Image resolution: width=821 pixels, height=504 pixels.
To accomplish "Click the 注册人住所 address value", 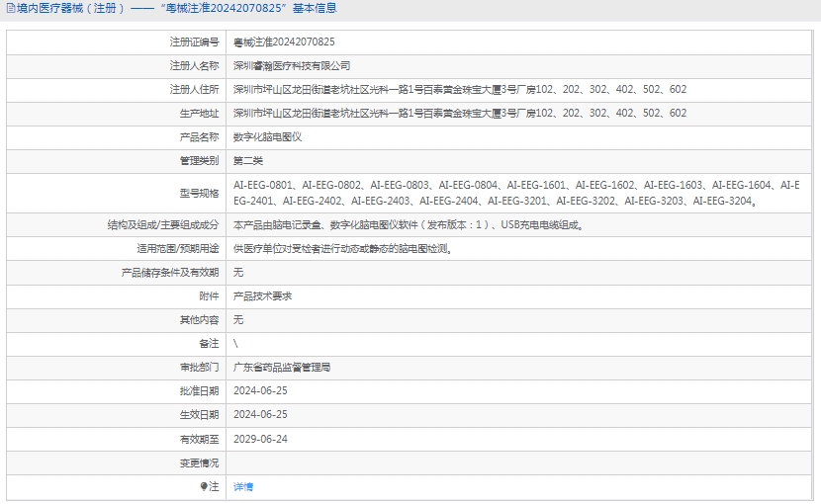I will coord(459,90).
